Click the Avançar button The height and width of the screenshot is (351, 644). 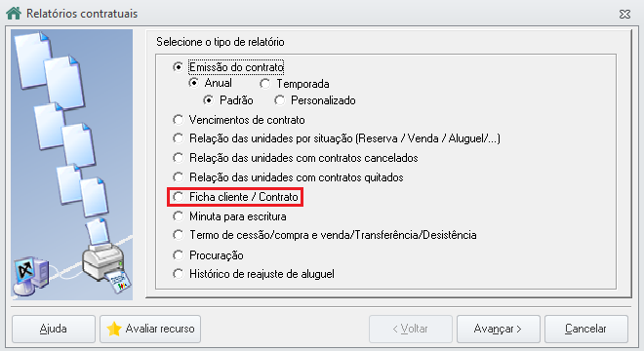(x=499, y=329)
